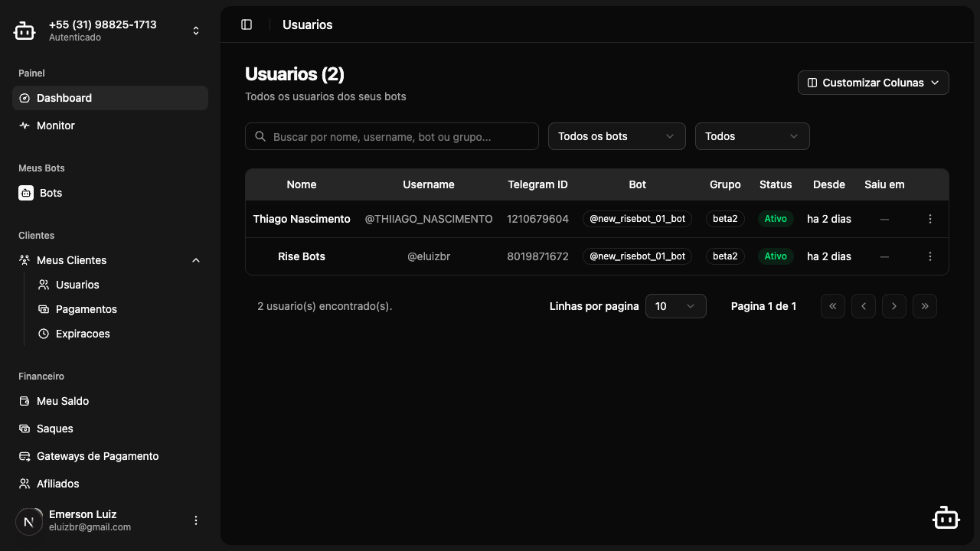Viewport: 980px width, 551px height.
Task: Open row actions for Rise Bots
Action: pos(930,256)
